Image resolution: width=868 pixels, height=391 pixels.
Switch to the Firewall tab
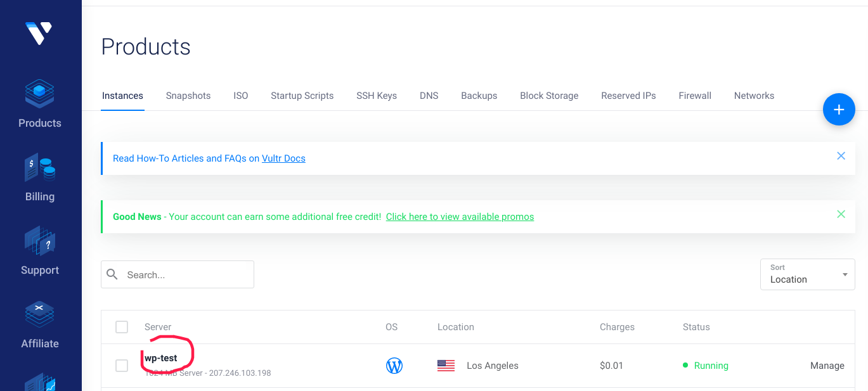click(695, 96)
